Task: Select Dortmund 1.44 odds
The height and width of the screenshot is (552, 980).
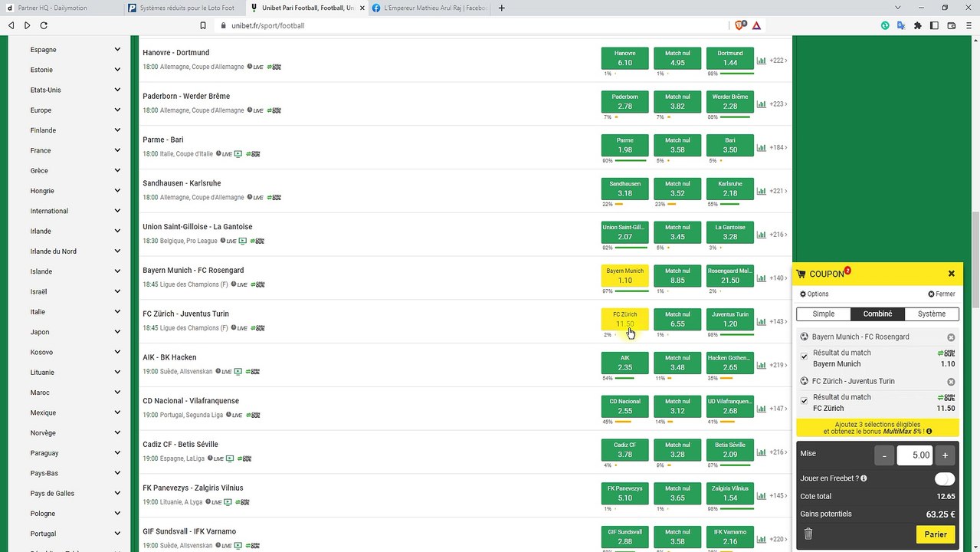Action: (730, 58)
